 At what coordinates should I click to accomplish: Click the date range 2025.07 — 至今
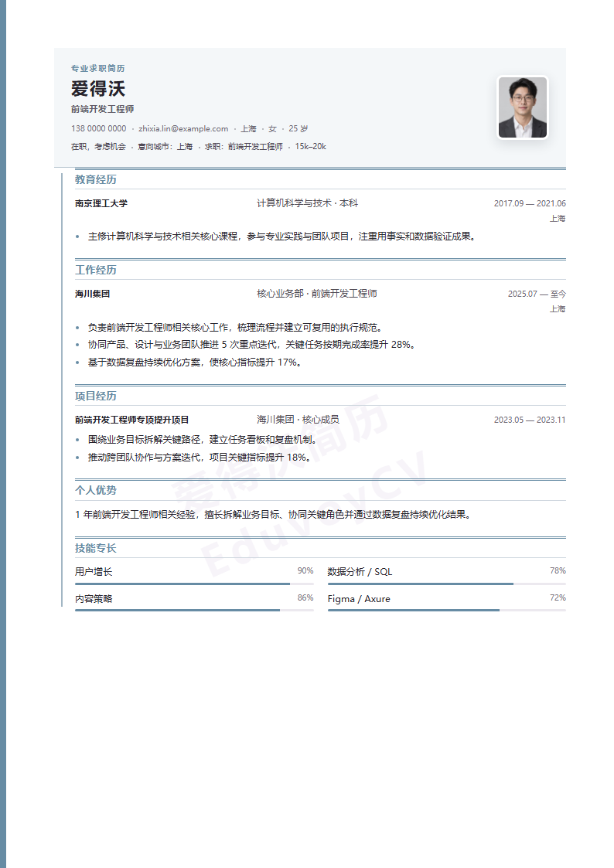537,294
